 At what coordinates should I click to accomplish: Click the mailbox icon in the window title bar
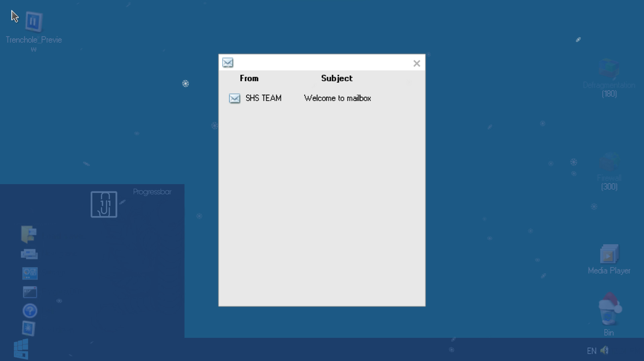pyautogui.click(x=228, y=63)
